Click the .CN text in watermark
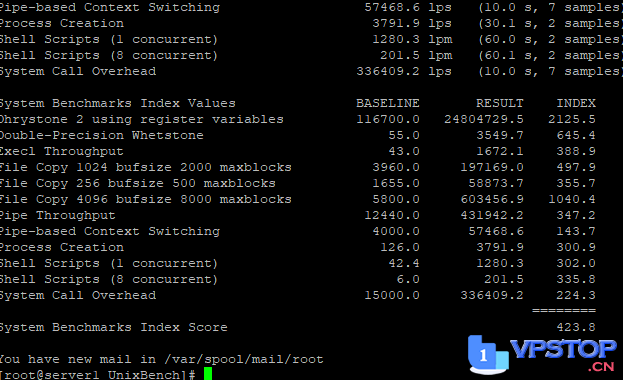 [x=601, y=366]
